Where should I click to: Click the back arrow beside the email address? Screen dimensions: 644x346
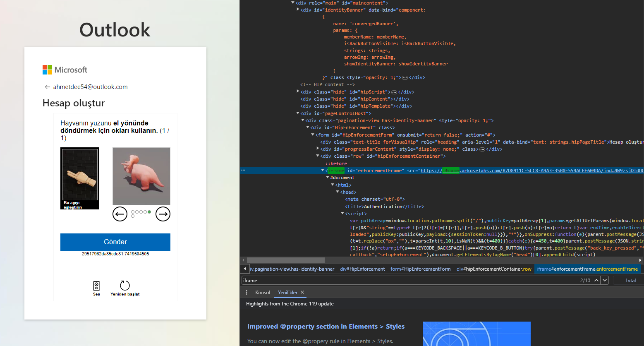(x=47, y=87)
